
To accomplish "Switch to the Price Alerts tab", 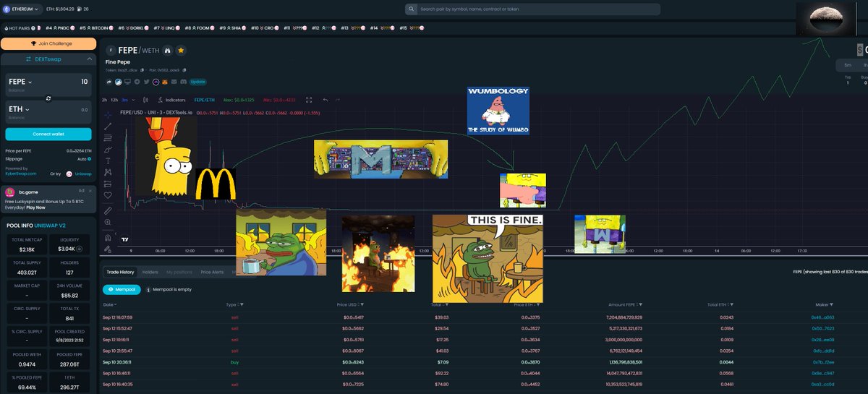I will point(212,272).
